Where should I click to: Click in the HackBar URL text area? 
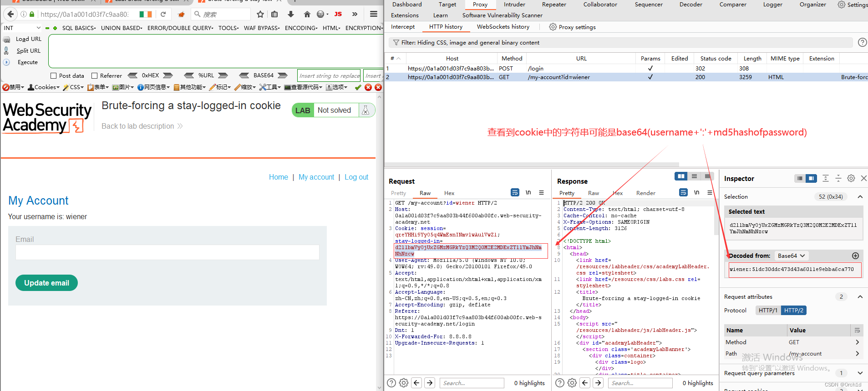click(216, 51)
